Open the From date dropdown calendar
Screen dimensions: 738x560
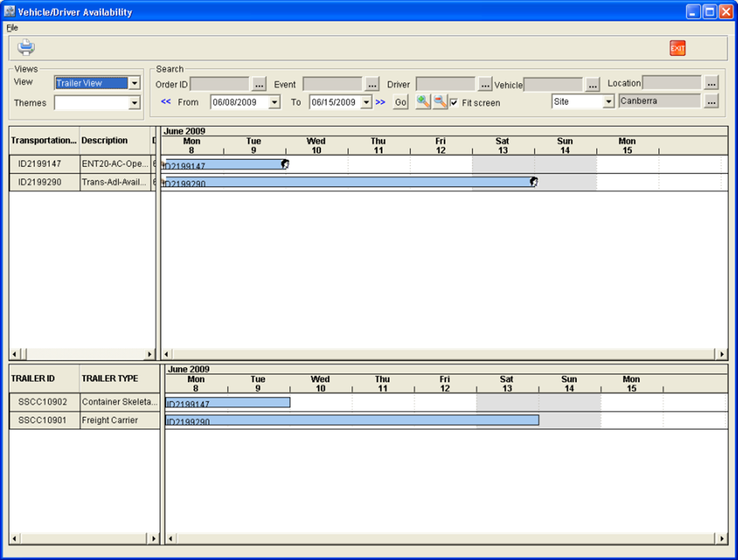point(274,102)
